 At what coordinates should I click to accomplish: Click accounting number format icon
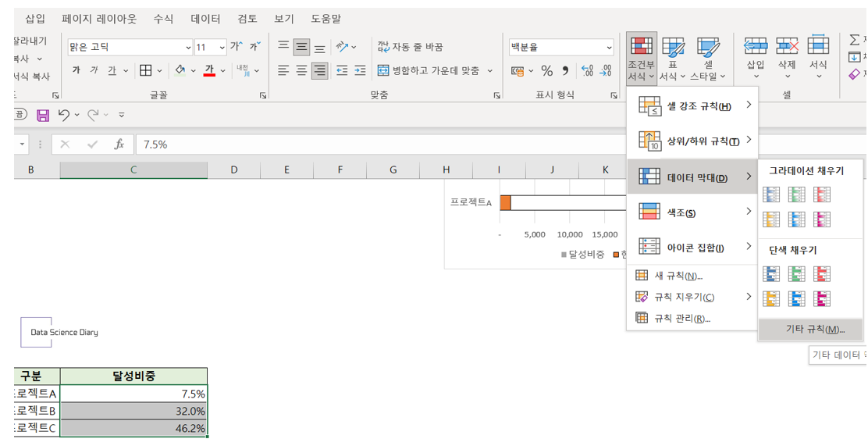(518, 71)
